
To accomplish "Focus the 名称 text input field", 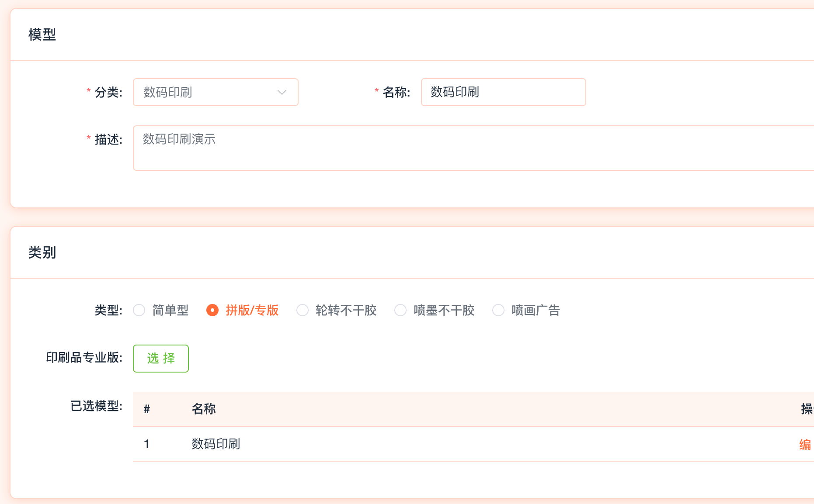I will [503, 92].
